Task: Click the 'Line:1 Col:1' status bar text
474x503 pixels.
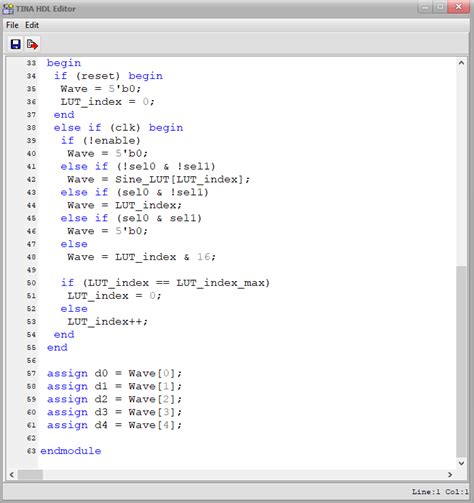Action: [x=440, y=492]
